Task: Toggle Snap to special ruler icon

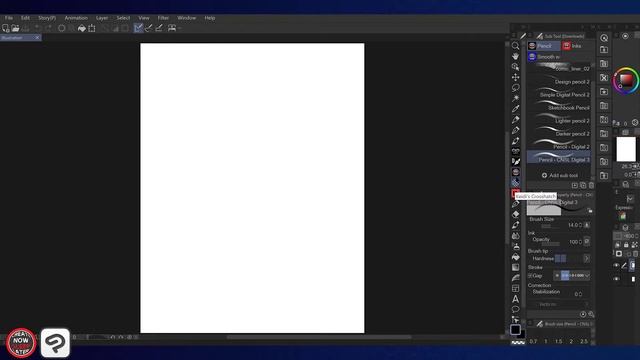Action: [x=149, y=28]
